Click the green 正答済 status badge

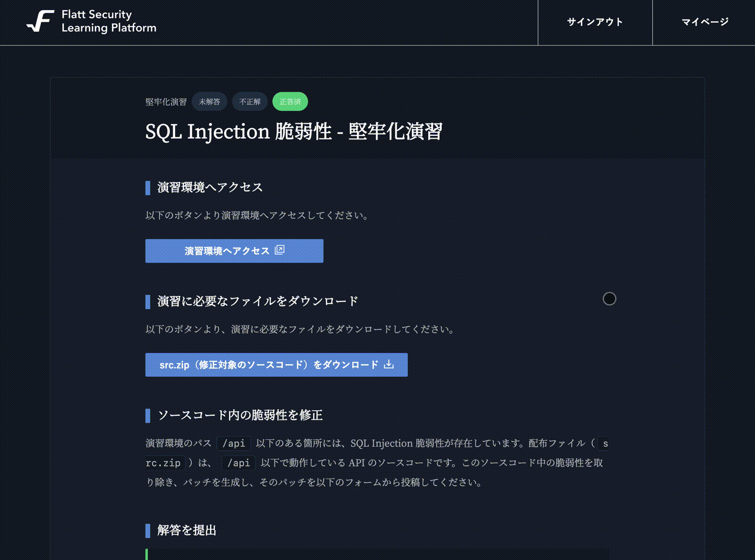pos(290,101)
